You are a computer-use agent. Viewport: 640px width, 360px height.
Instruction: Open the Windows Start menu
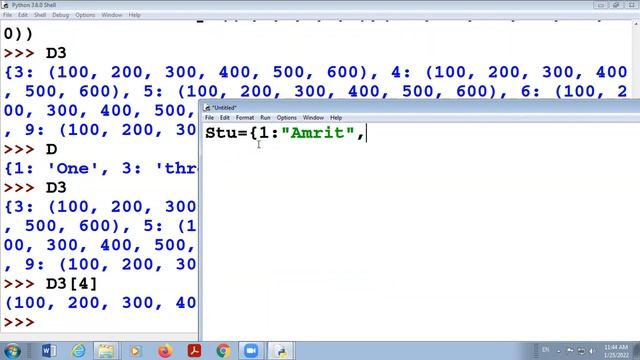12,351
